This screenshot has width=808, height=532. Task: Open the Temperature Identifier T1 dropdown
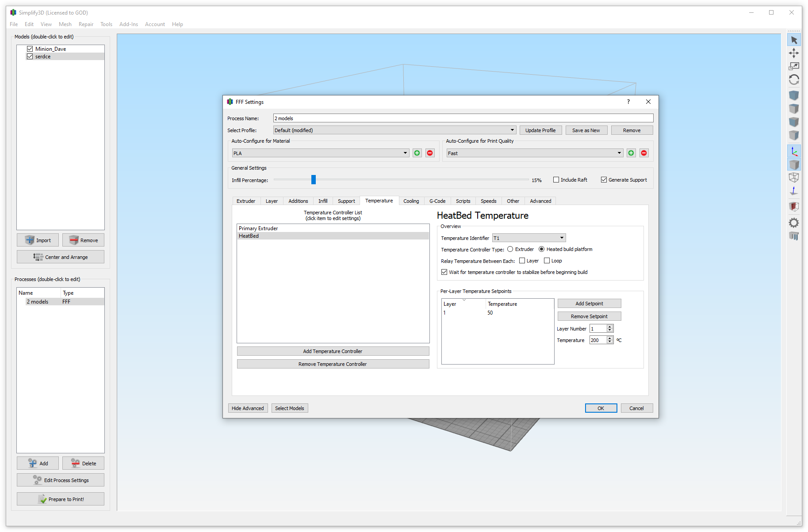[x=529, y=238]
